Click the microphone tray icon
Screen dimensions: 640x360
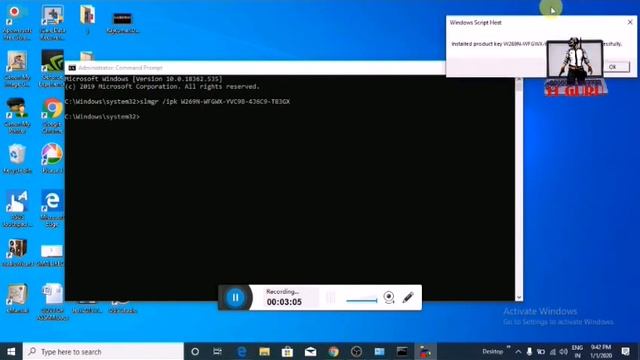click(x=529, y=351)
